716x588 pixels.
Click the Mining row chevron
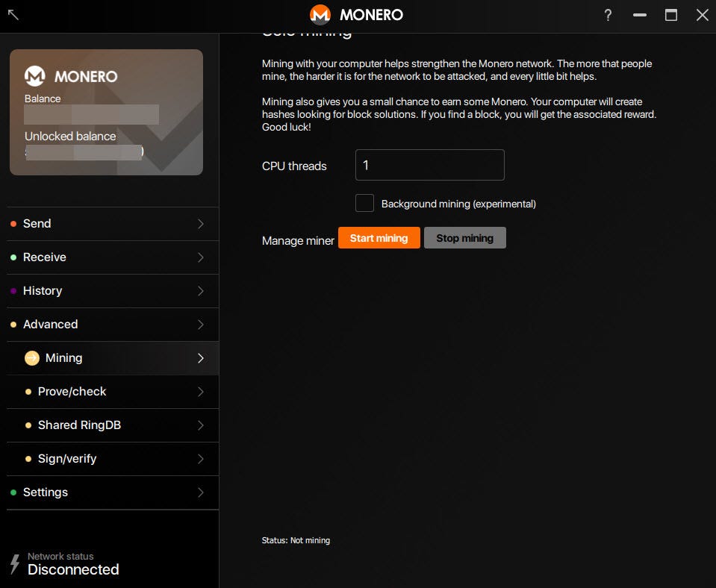click(x=200, y=358)
